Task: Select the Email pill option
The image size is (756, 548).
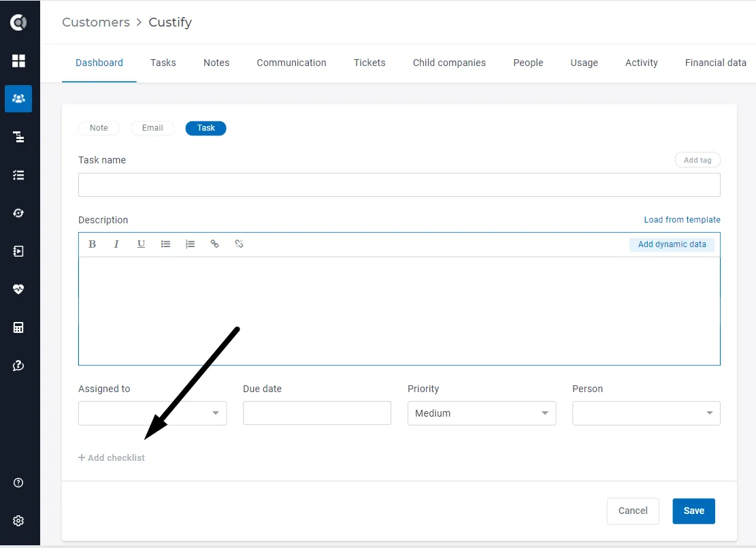Action: tap(152, 128)
